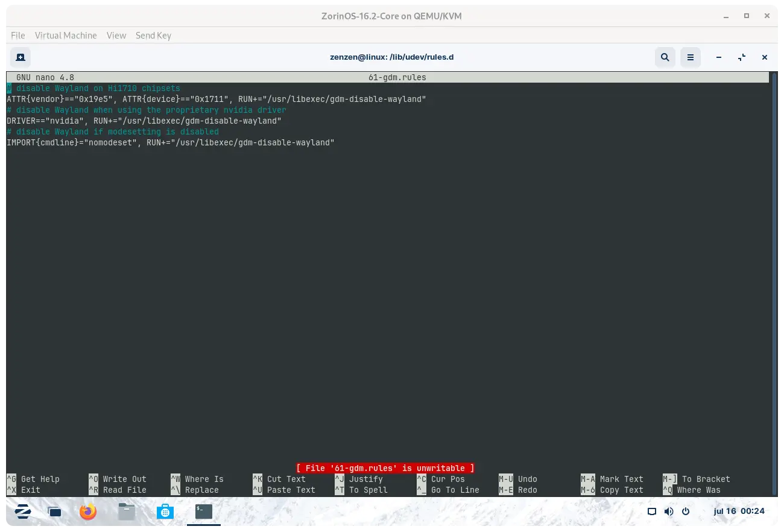
Task: Click the 'modesetting is disabled' comment line
Action: tap(113, 131)
